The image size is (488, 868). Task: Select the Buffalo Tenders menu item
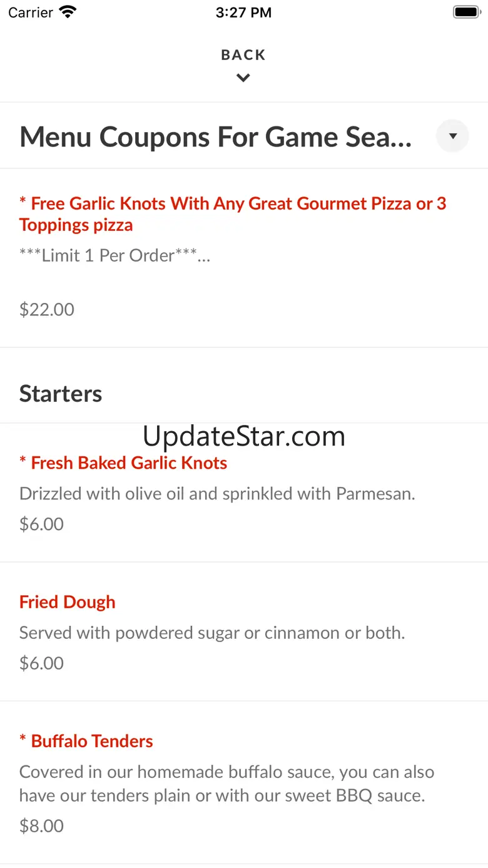[86, 741]
